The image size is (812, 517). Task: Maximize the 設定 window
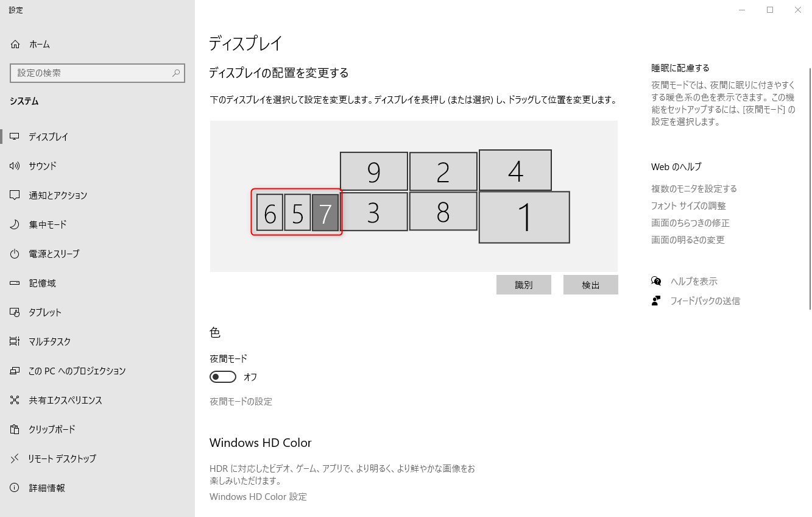770,10
